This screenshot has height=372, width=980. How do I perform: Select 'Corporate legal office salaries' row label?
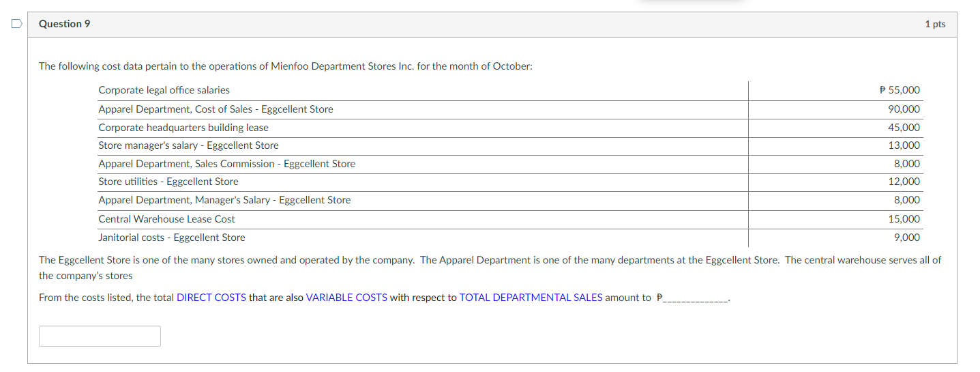[164, 90]
